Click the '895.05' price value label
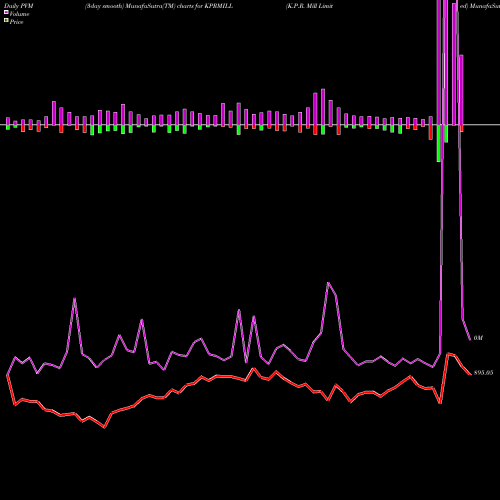 coord(483,373)
